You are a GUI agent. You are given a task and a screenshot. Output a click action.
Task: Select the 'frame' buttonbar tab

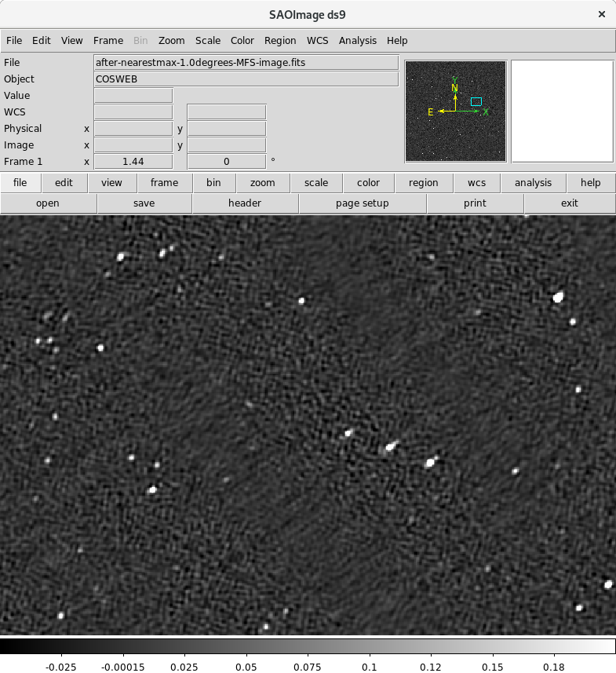pos(164,183)
